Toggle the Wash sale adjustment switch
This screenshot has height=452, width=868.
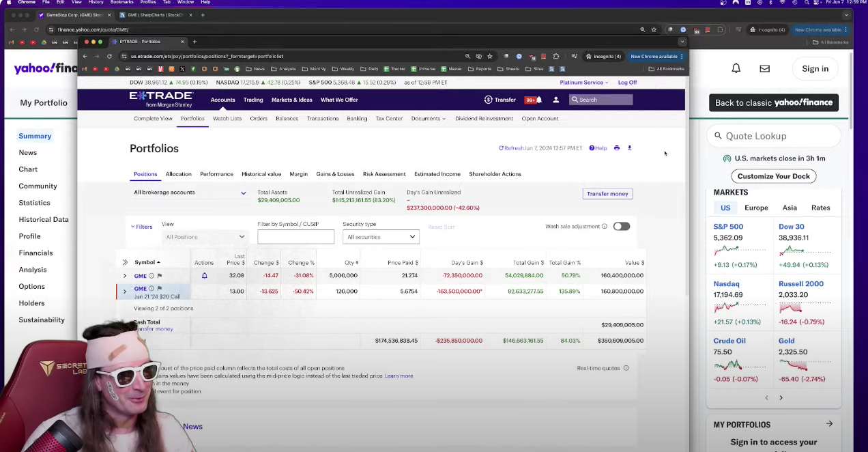(621, 227)
